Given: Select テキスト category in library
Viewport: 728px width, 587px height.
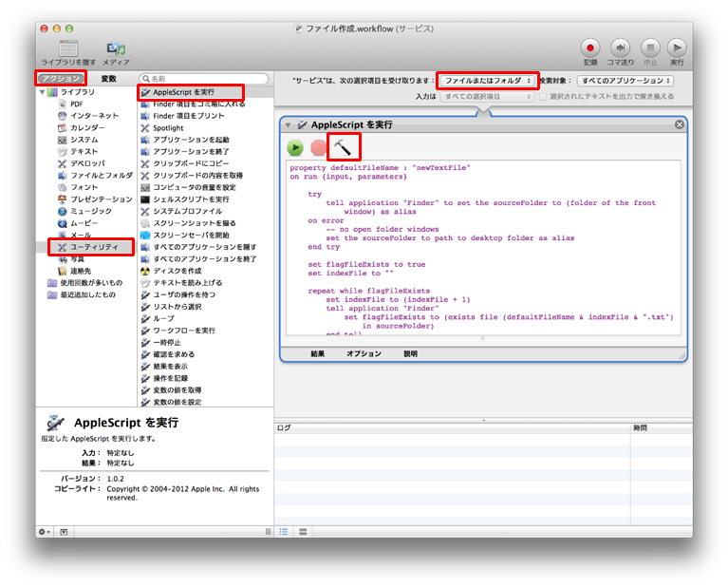Looking at the screenshot, I should coord(85,152).
